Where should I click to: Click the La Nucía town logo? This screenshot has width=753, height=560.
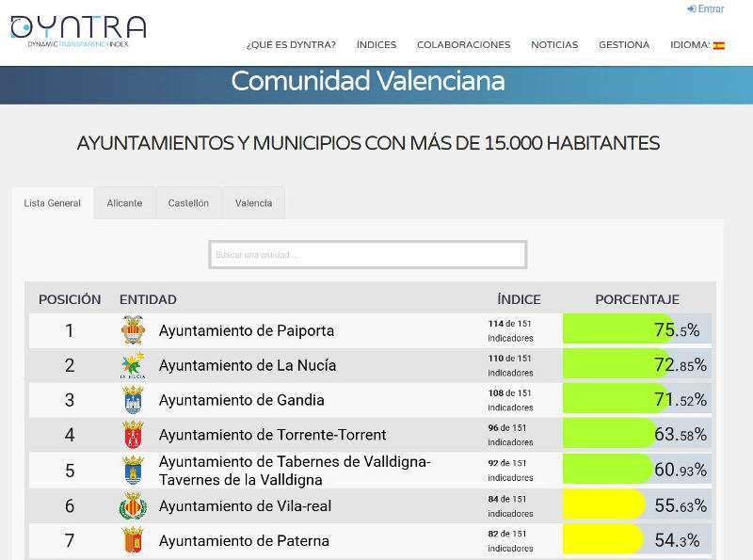click(133, 365)
